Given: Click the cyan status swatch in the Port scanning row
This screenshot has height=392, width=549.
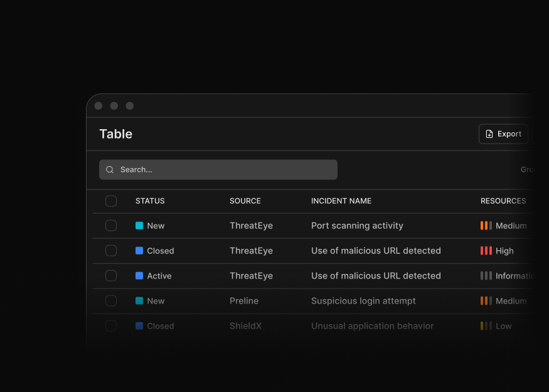Looking at the screenshot, I should pyautogui.click(x=139, y=226).
